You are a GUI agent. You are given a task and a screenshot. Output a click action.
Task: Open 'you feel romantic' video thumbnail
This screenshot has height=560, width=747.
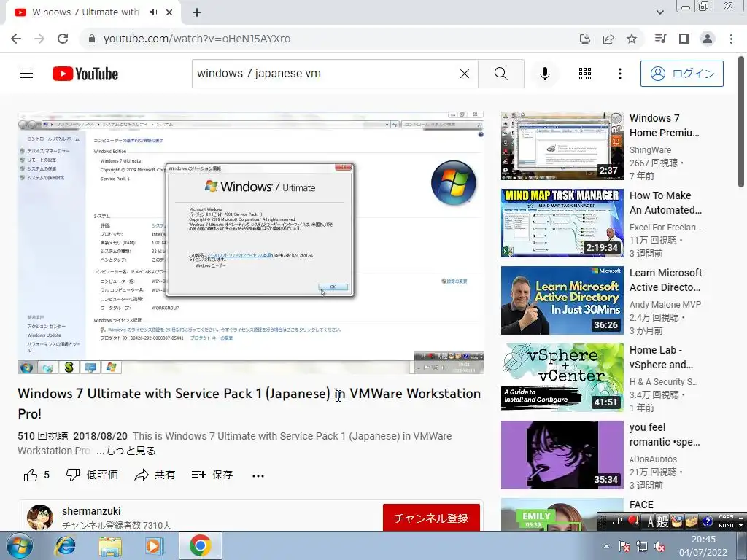pyautogui.click(x=562, y=455)
